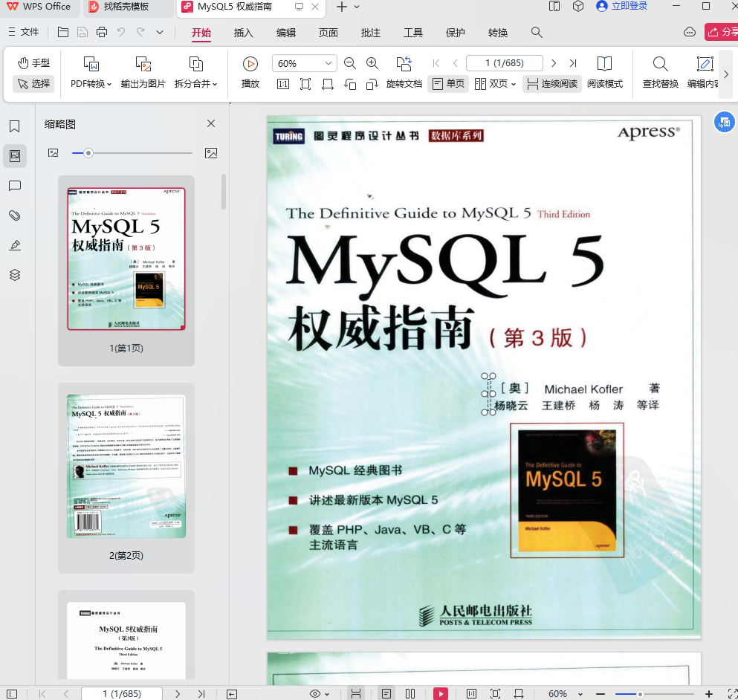
Task: Enable Single Page (单页) view
Action: click(448, 84)
